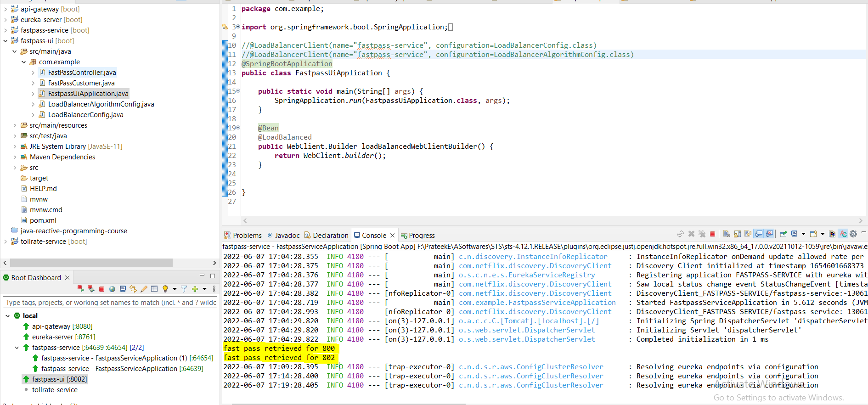Click the com.example.FastpassServiceApplication console link
Image resolution: width=868 pixels, height=405 pixels.
(537, 303)
